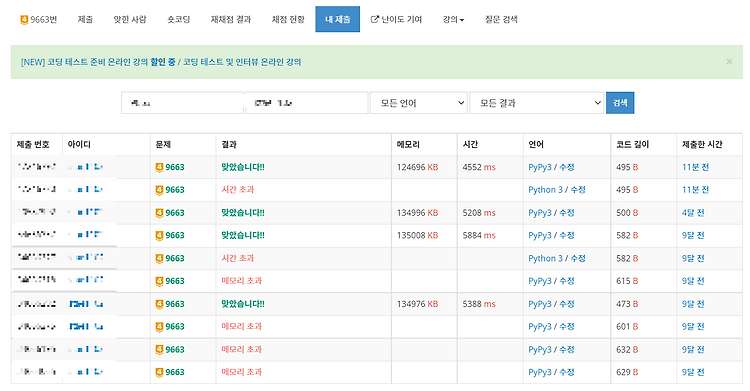Viewport: 750px width, 391px height.
Task: Click the tier badge in the last table row
Action: pos(159,372)
